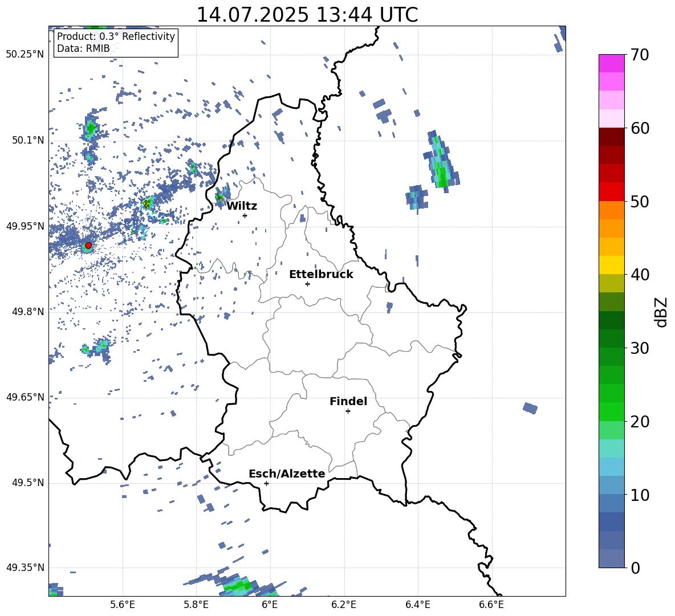Click the 30 tick on colorbar

tap(639, 348)
